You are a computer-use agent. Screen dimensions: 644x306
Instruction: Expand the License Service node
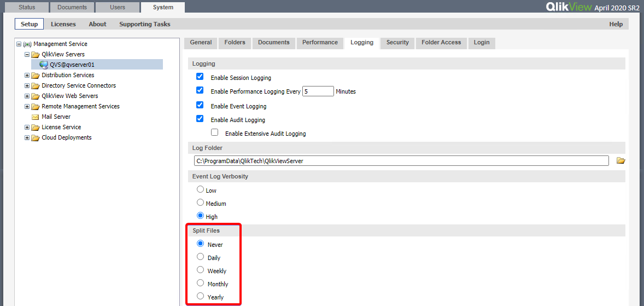[x=27, y=127]
